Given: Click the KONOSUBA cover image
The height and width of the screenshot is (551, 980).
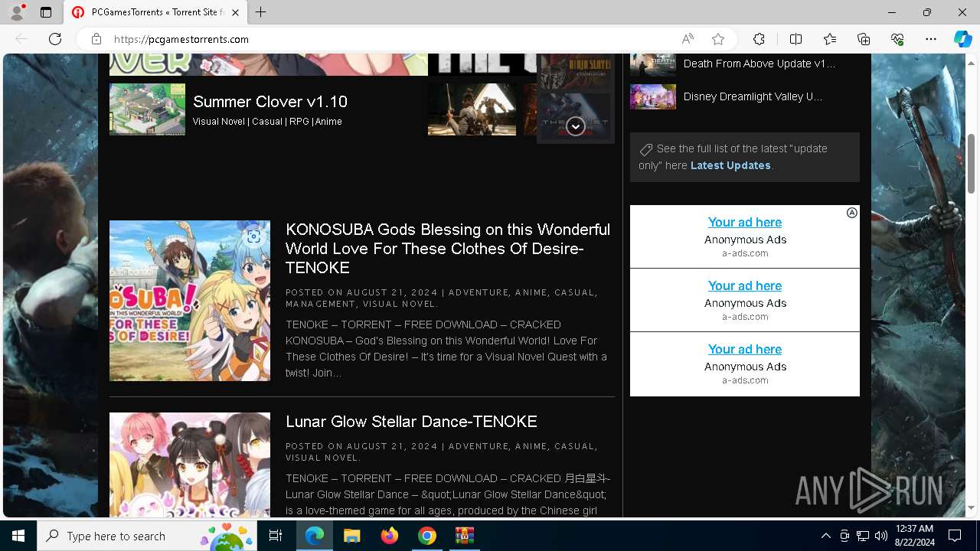Looking at the screenshot, I should 190,301.
